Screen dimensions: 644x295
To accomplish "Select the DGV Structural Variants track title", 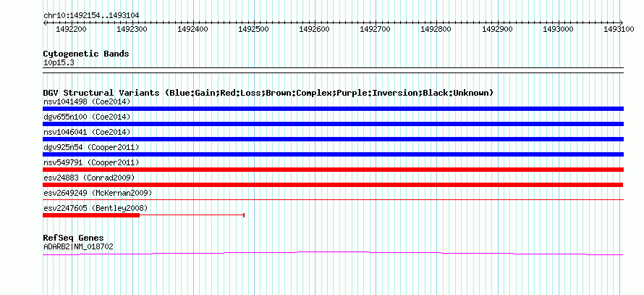I will click(268, 93).
